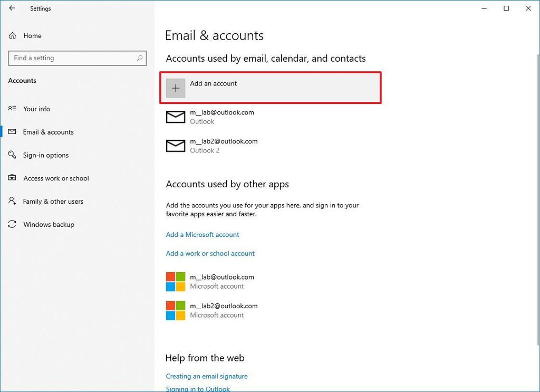Click the back arrow in Settings
The image size is (540, 392).
click(12, 8)
